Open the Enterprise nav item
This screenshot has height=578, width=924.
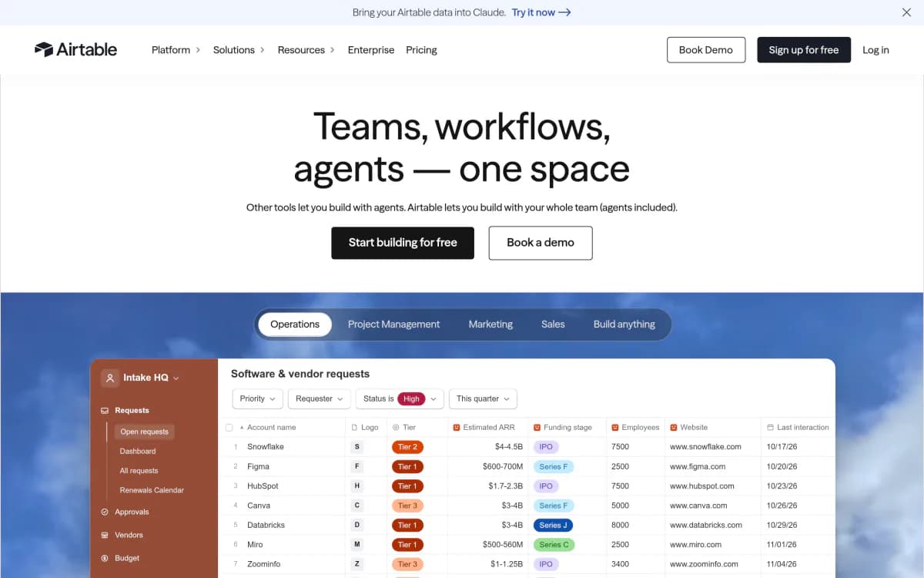coord(371,50)
